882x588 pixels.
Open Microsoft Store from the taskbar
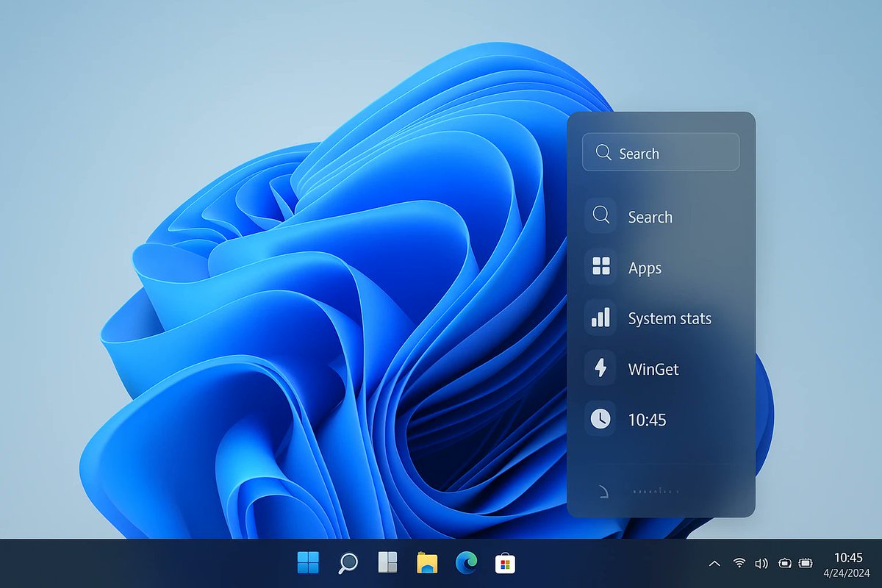click(505, 564)
